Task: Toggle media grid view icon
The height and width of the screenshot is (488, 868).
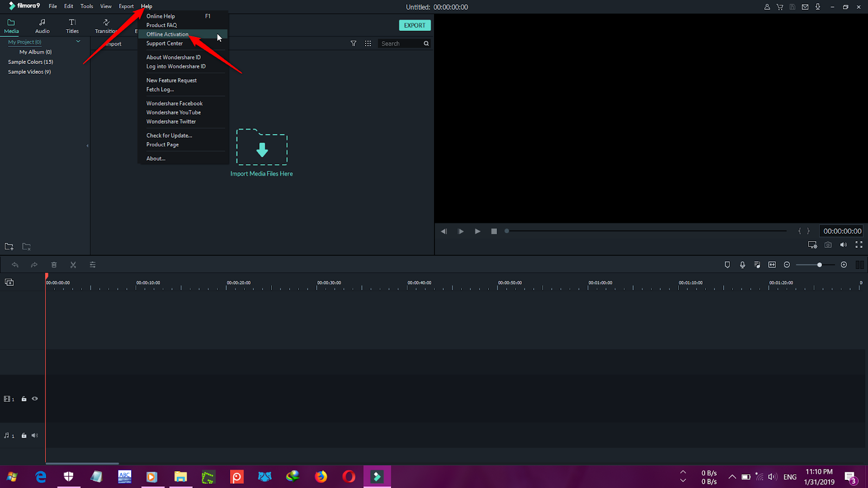Action: pos(368,43)
